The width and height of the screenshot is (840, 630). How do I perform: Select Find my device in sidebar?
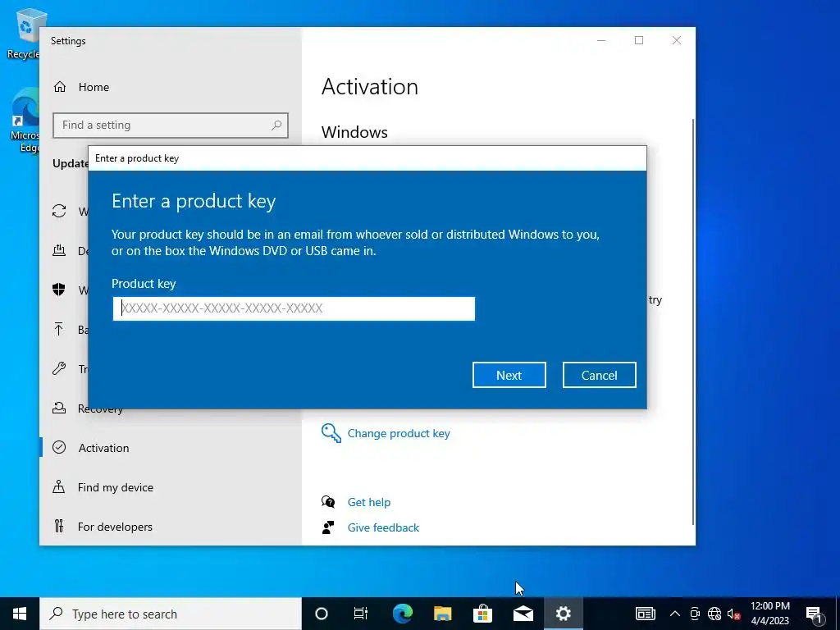click(x=115, y=487)
